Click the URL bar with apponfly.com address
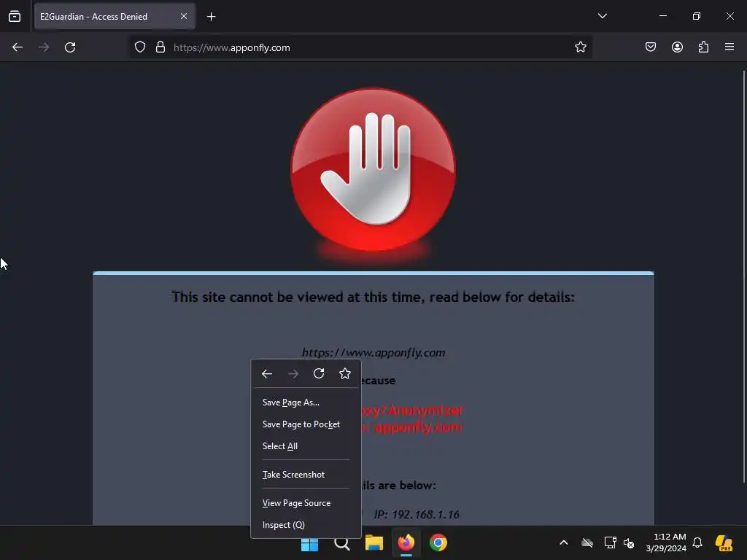 point(360,47)
